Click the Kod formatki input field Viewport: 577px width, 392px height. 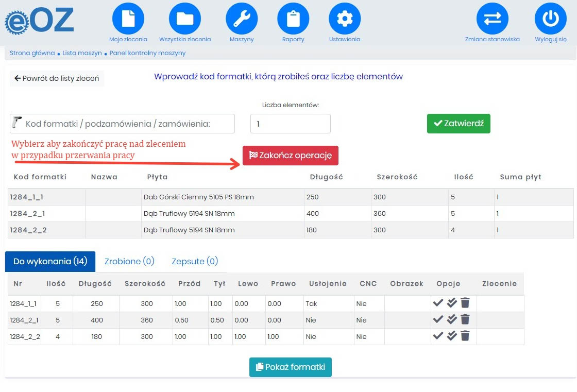tap(127, 124)
